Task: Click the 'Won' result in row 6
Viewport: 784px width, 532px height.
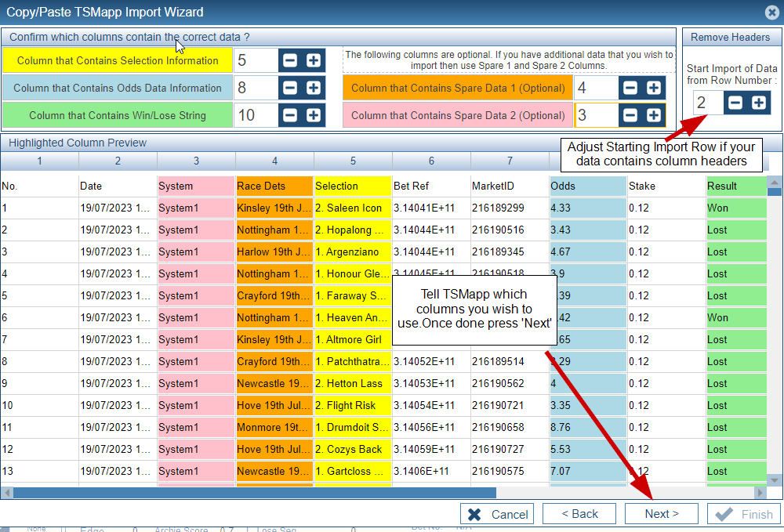Action: coord(736,317)
